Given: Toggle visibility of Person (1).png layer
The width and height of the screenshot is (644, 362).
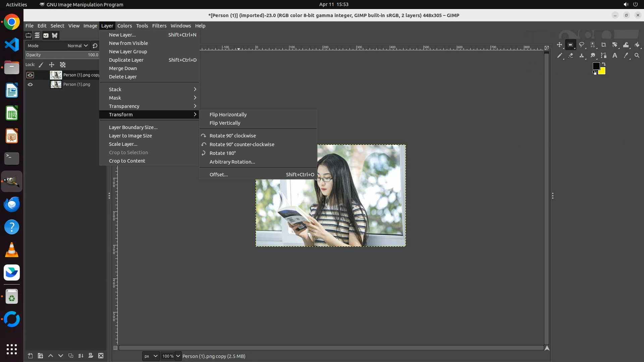Looking at the screenshot, I should pos(30,84).
